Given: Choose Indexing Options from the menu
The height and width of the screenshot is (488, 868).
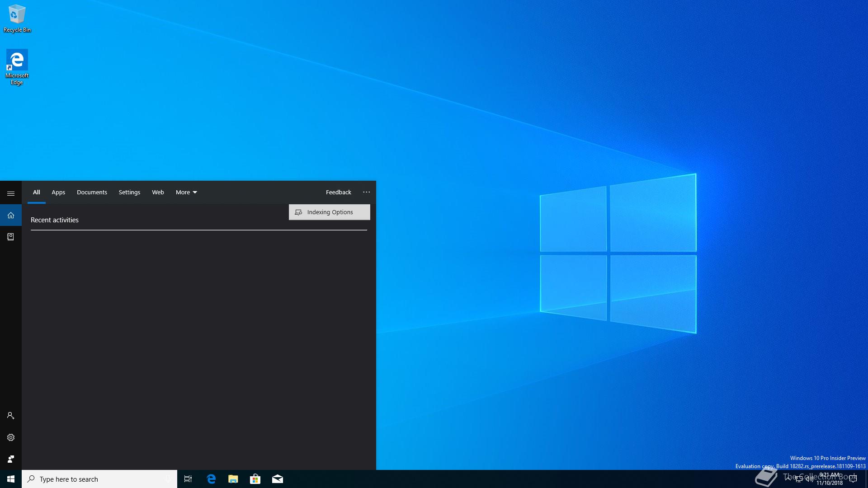Looking at the screenshot, I should (330, 212).
